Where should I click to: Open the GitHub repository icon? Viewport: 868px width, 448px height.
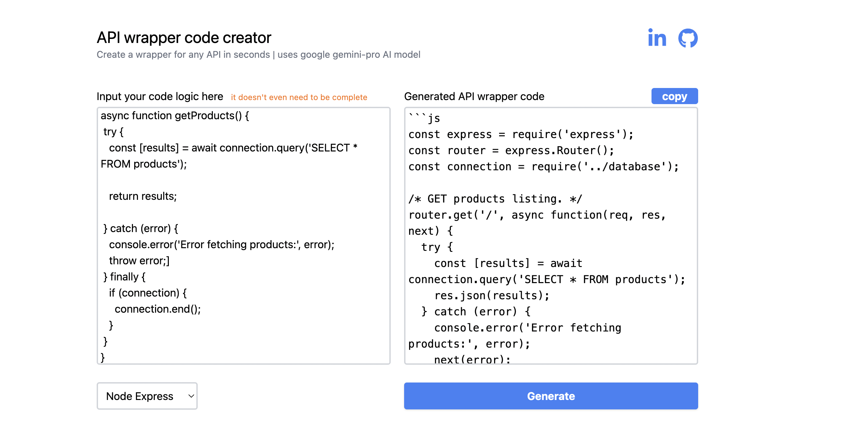(687, 38)
